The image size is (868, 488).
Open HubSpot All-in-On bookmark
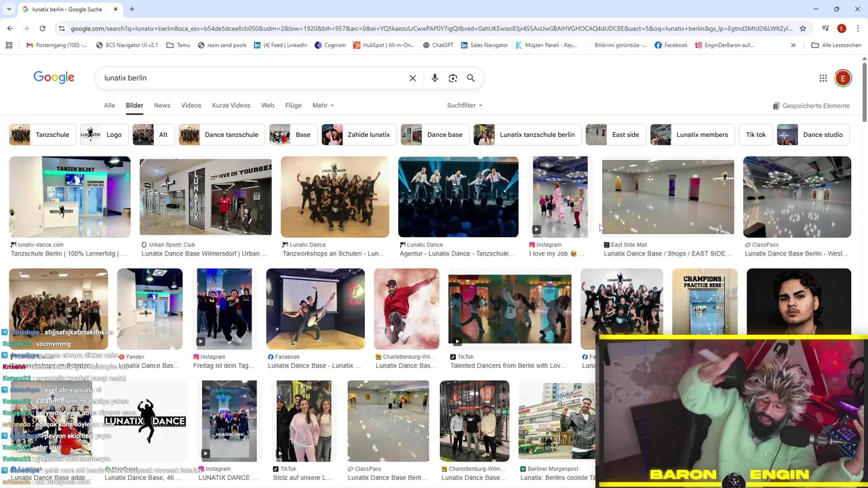pos(383,45)
